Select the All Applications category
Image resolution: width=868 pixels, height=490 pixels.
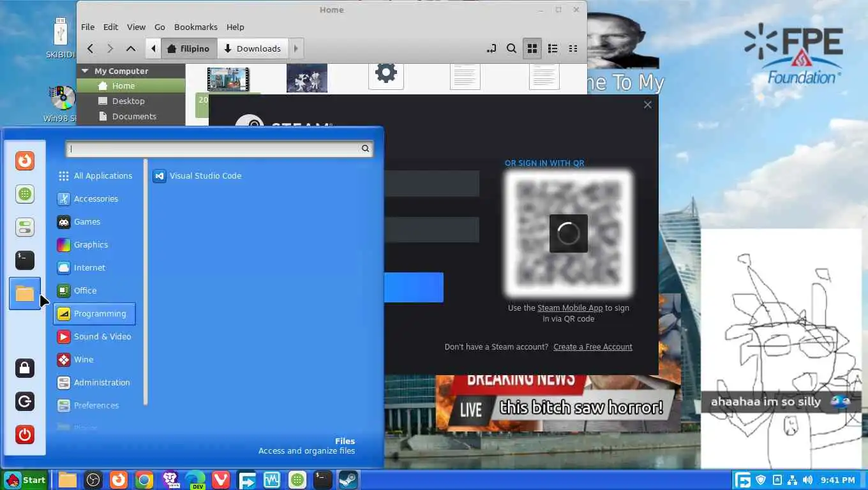94,176
